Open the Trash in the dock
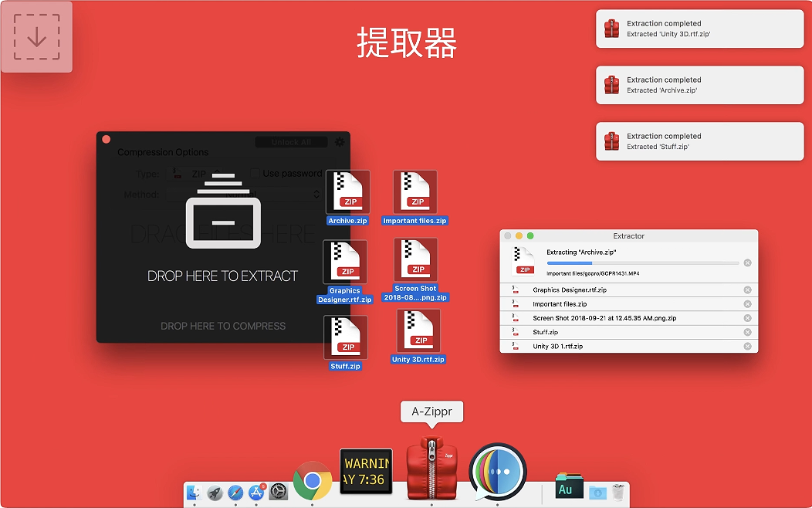 (x=617, y=493)
